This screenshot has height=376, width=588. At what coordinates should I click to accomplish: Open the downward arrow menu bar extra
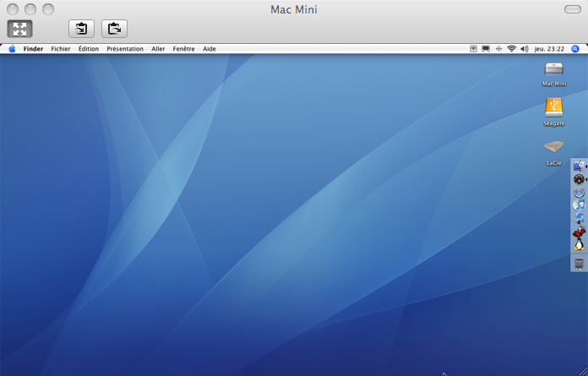[474, 49]
